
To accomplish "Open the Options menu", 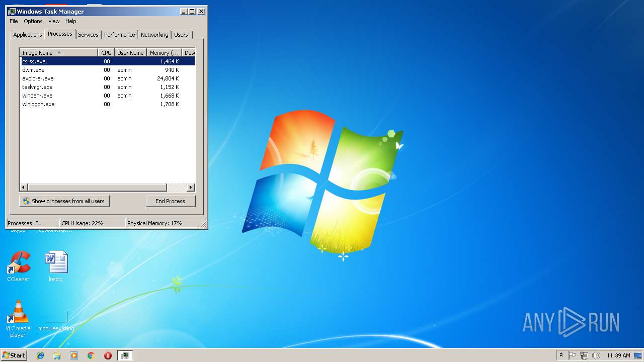I will tap(33, 21).
